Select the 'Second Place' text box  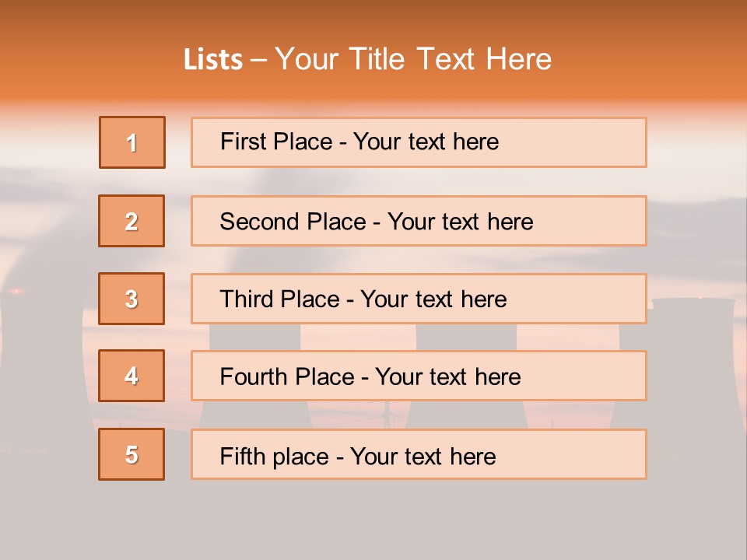(x=419, y=221)
